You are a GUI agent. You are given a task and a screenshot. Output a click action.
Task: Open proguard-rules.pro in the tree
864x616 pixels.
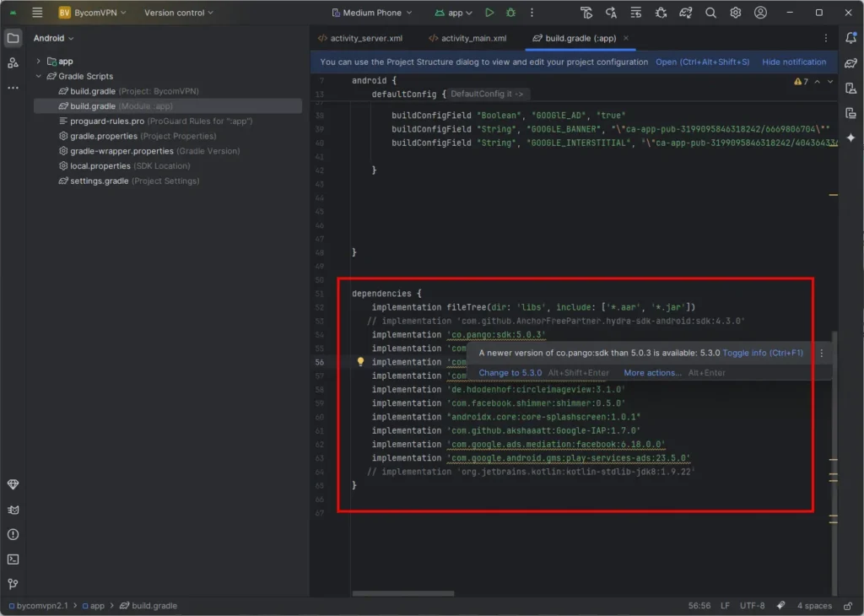pos(155,121)
